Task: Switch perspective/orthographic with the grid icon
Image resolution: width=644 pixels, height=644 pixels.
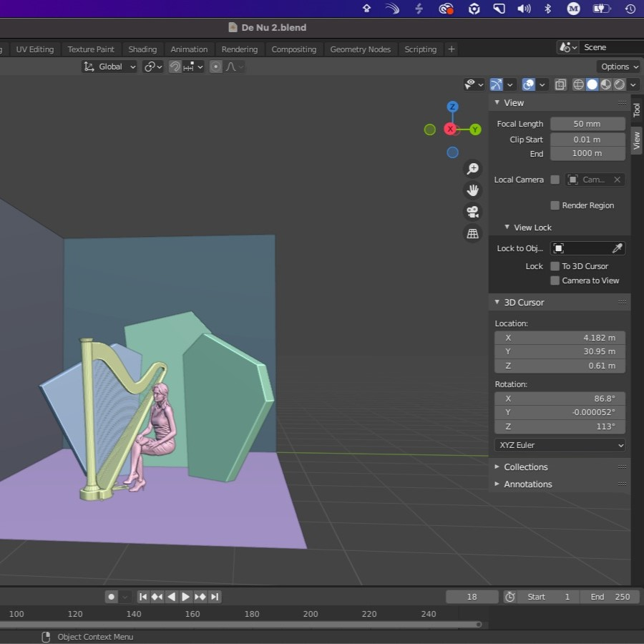Action: [472, 233]
